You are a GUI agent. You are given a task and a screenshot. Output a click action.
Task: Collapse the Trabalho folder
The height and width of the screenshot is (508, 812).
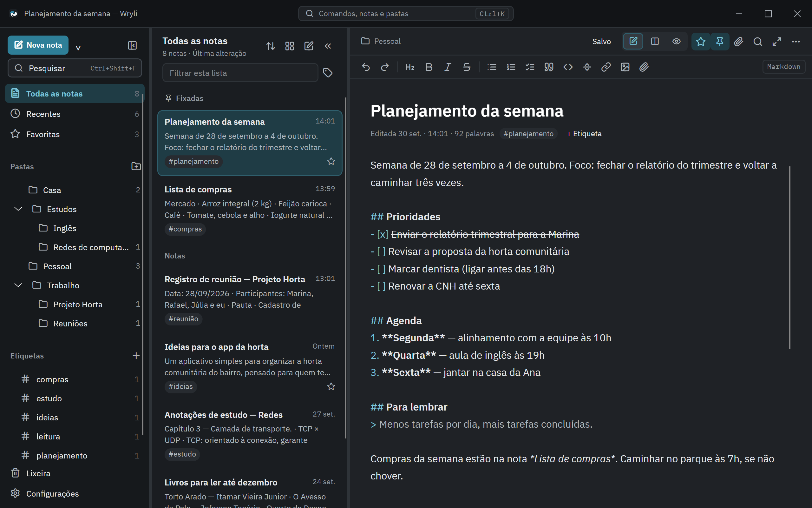18,285
